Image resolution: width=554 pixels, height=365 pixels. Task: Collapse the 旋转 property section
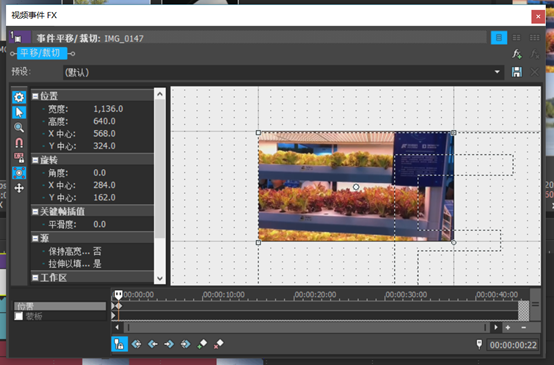[x=35, y=160]
